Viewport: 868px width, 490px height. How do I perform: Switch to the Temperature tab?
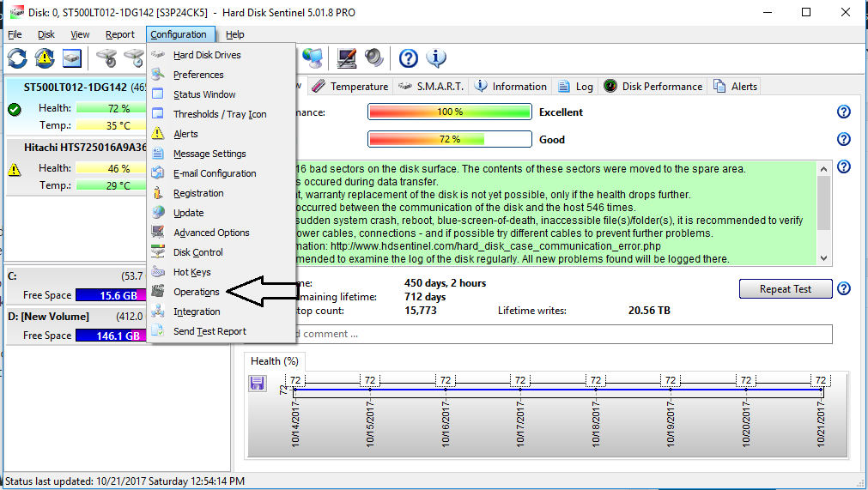pyautogui.click(x=349, y=87)
